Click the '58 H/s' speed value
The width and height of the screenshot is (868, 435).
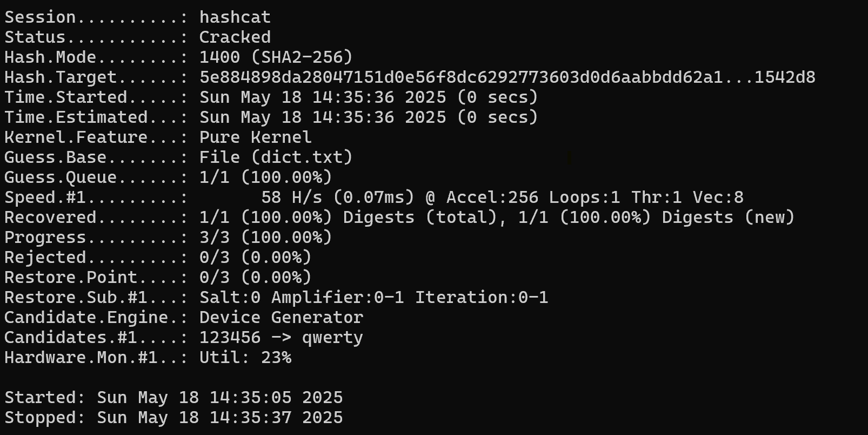point(291,197)
